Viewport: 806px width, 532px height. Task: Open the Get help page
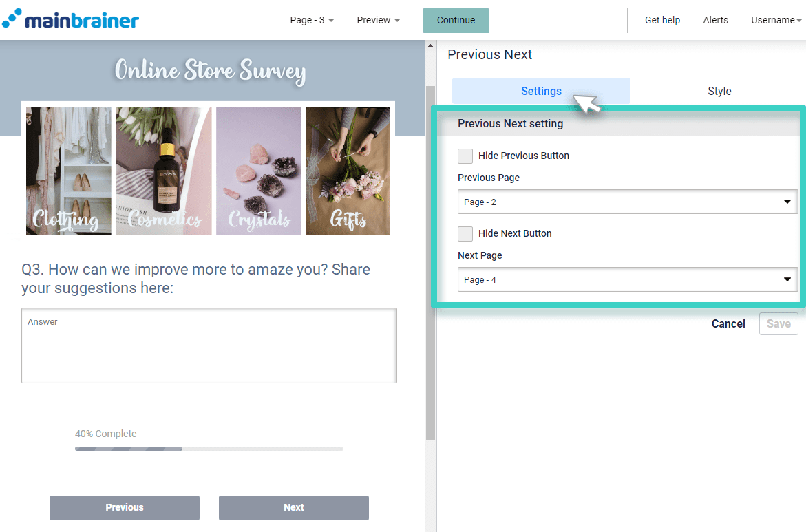click(x=661, y=20)
